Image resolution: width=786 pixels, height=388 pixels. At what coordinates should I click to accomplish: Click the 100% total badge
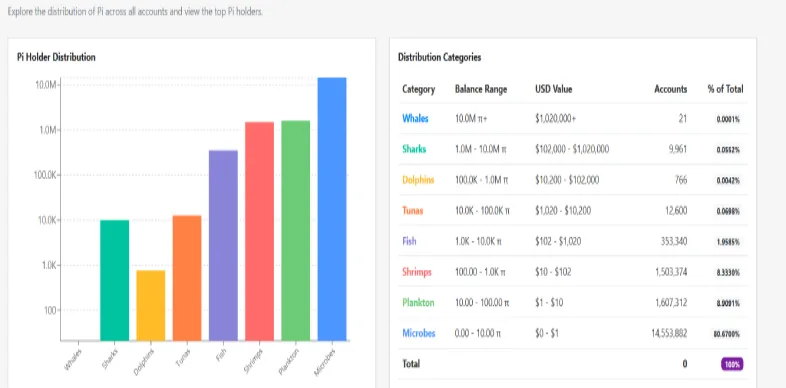732,364
